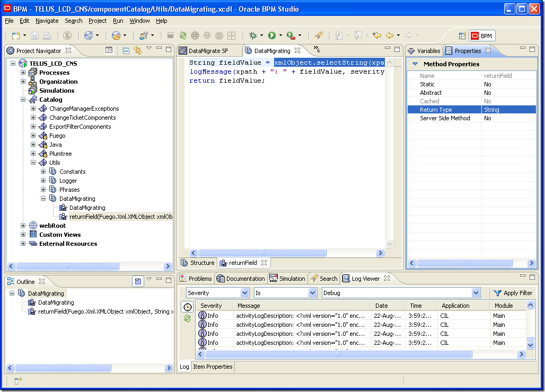
Task: Click the Debug bug icon
Action: pyautogui.click(x=253, y=35)
